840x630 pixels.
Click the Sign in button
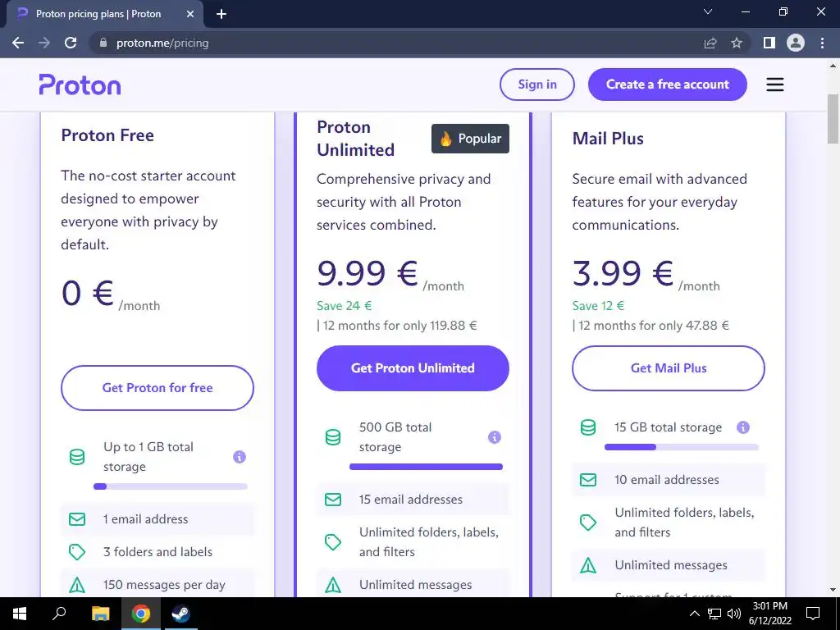point(537,84)
